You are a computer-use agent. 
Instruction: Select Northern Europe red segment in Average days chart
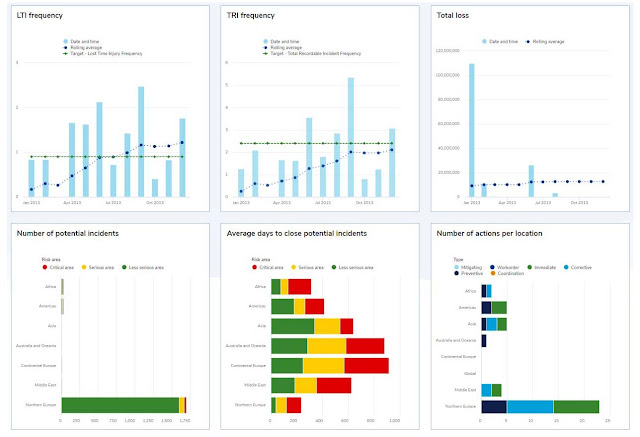pos(294,405)
